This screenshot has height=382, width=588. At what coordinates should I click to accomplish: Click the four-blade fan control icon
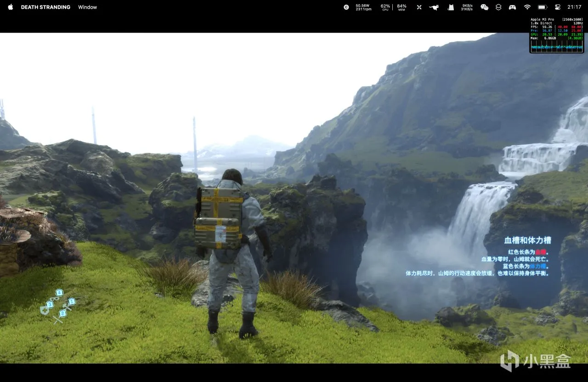(419, 7)
